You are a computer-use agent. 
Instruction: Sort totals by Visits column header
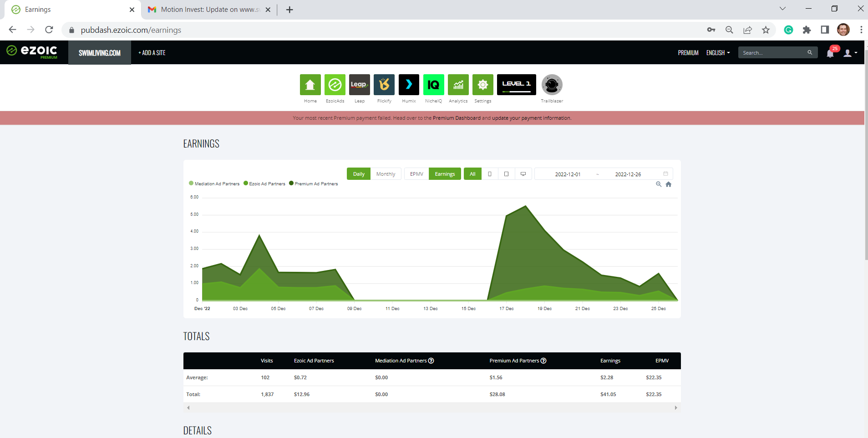tap(267, 361)
